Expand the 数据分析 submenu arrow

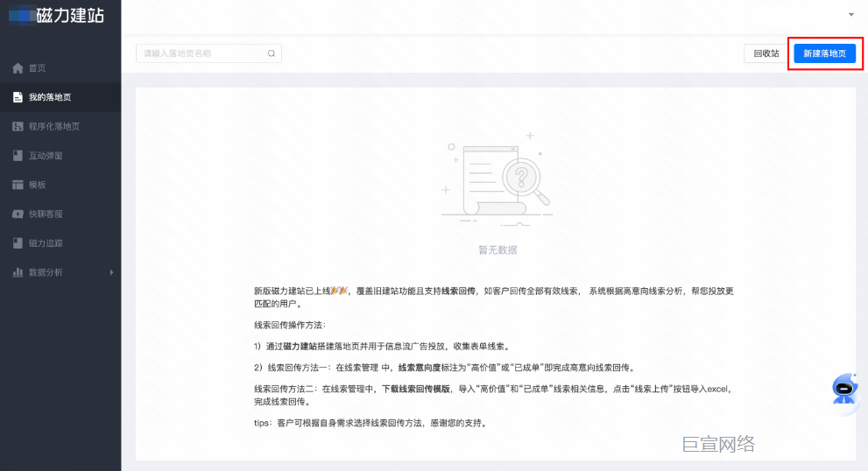point(111,272)
